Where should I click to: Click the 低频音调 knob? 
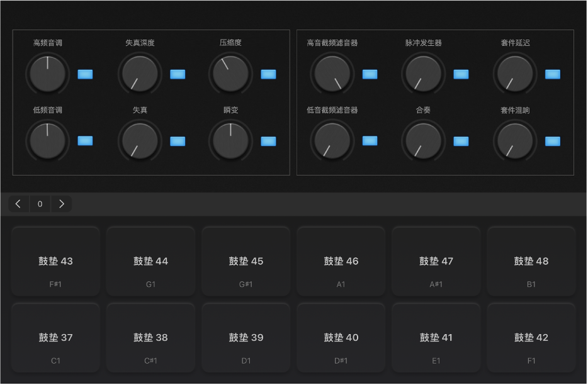tap(48, 141)
